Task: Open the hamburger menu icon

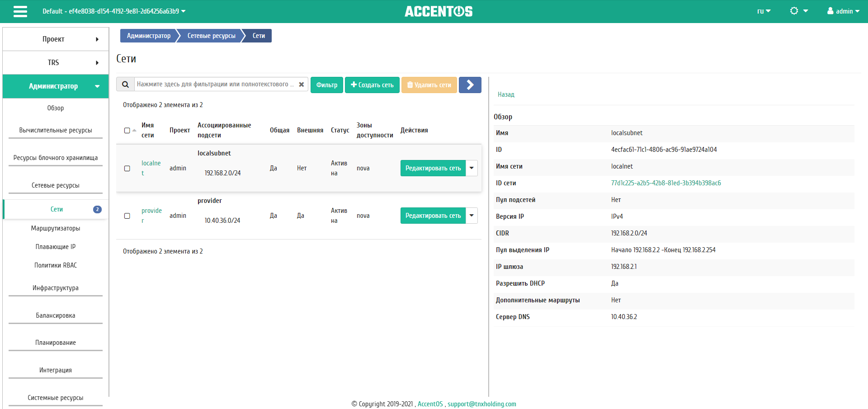Action: pos(20,11)
